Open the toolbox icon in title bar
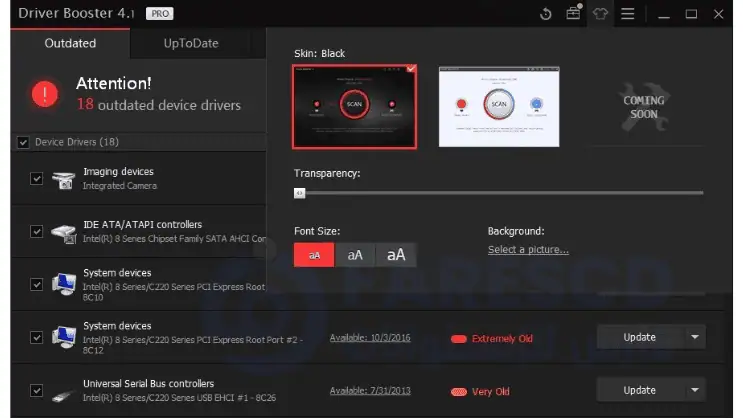Screen dimensions: 743x418 pyautogui.click(x=573, y=13)
